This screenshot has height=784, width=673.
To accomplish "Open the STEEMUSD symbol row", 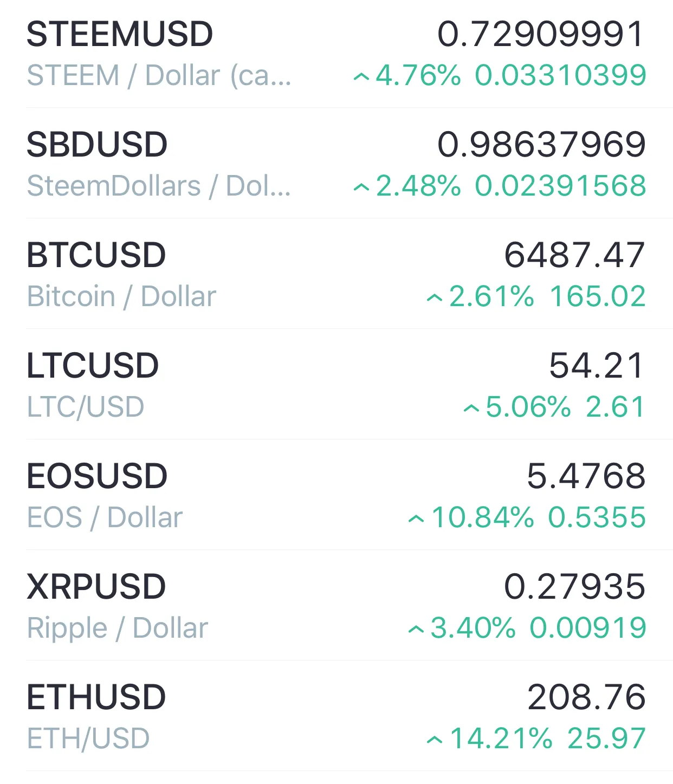I will [336, 54].
